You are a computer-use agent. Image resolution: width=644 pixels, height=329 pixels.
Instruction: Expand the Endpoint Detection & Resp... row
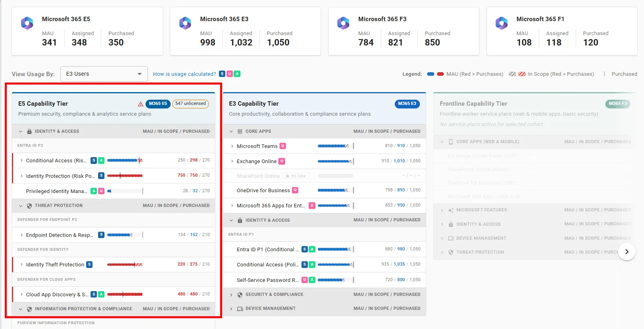tap(22, 235)
